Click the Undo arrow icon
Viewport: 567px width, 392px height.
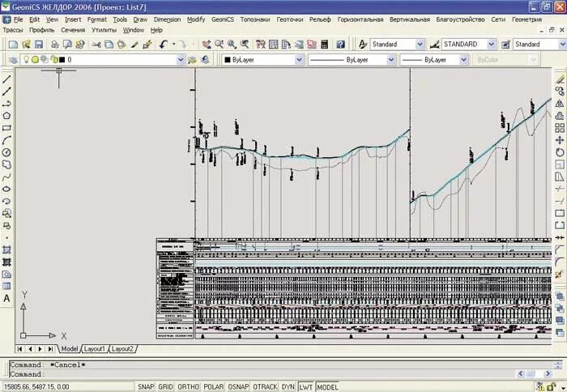[164, 45]
